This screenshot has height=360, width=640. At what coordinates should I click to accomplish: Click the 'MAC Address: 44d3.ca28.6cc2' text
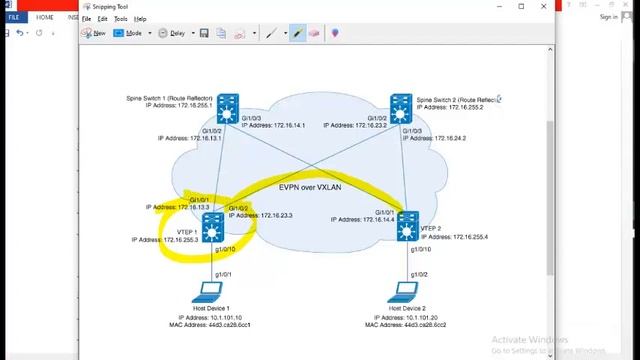pyautogui.click(x=406, y=325)
